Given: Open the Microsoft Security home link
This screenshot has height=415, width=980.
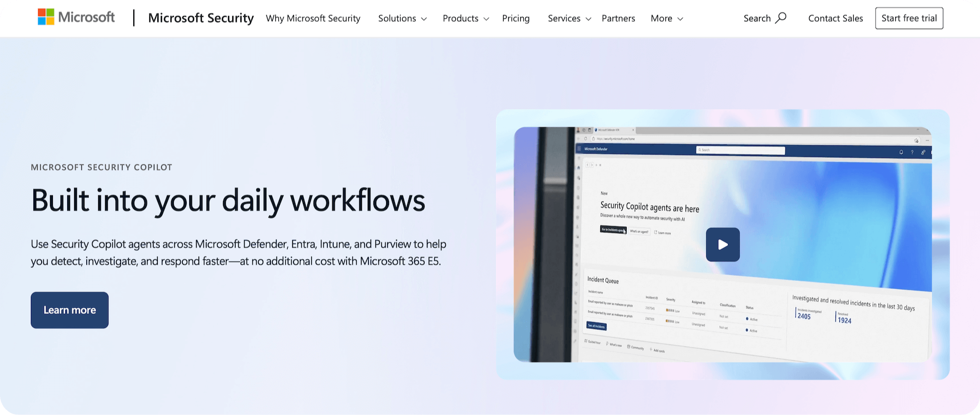Looking at the screenshot, I should click(201, 18).
